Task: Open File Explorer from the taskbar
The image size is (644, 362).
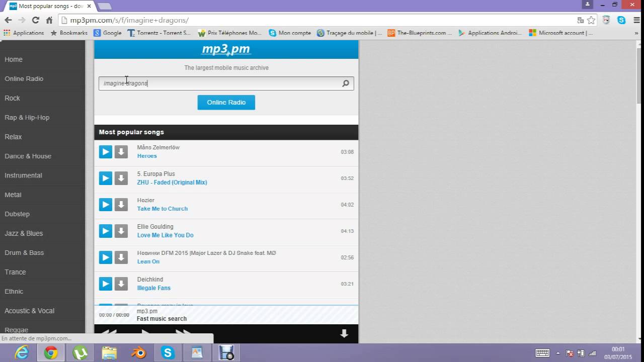Action: point(109,353)
